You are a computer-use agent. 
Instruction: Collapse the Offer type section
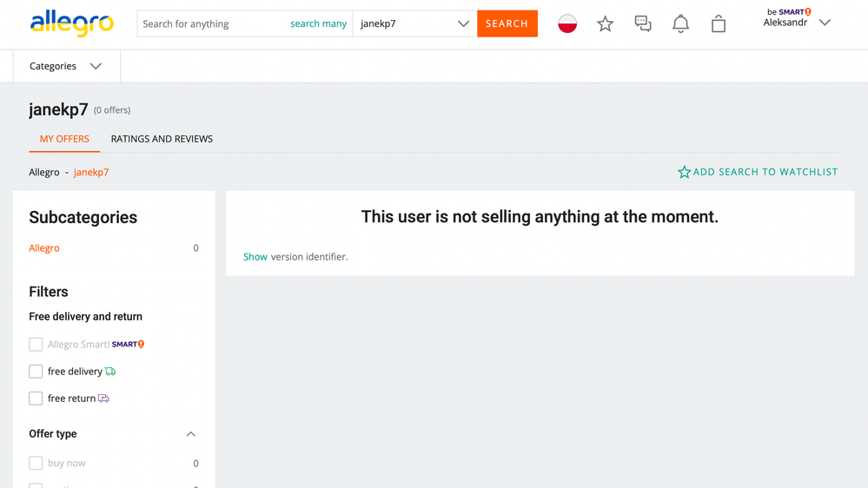click(x=190, y=434)
